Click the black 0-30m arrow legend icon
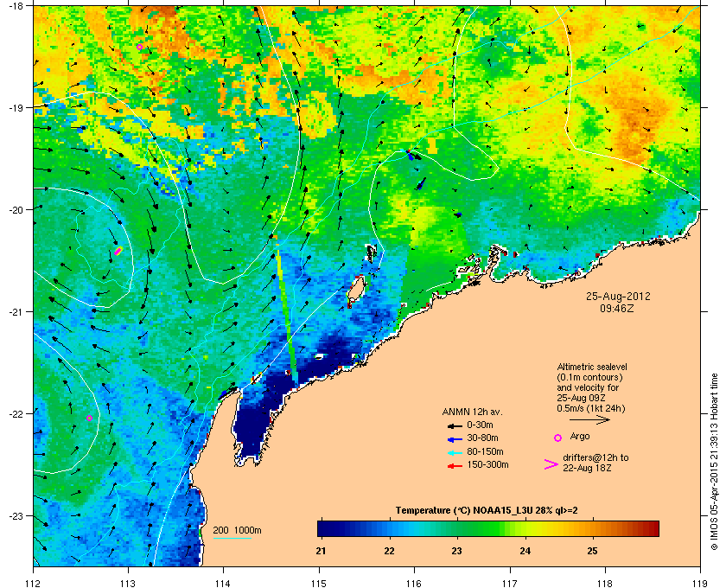Screen dimensions: 726x588 pyautogui.click(x=455, y=425)
